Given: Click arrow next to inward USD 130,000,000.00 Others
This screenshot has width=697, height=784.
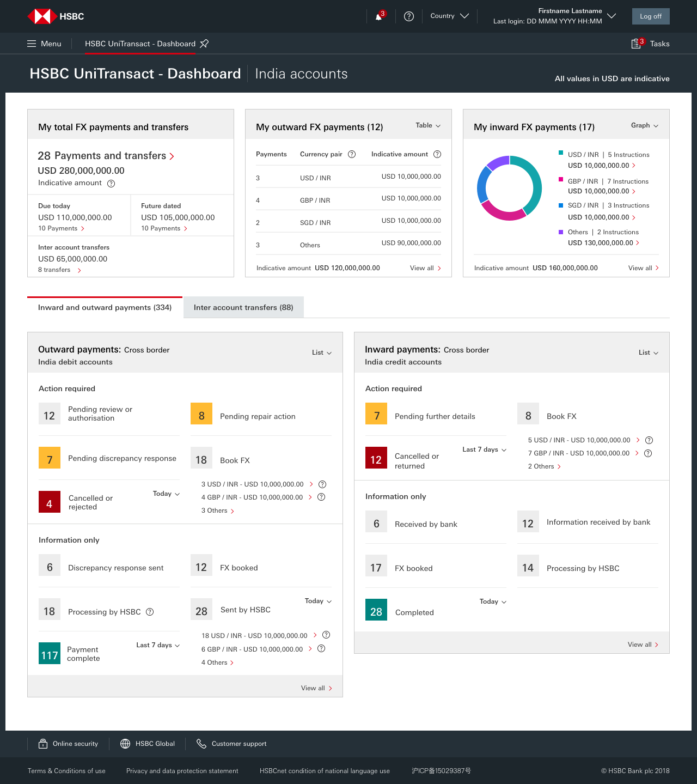Looking at the screenshot, I should 638,243.
